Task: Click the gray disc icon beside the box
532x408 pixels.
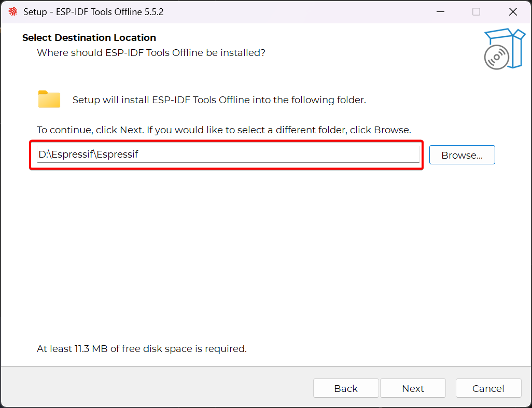Action: 496,57
